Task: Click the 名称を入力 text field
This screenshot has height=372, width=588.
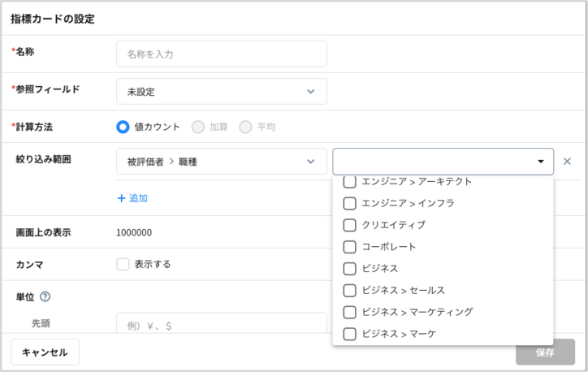Action: click(x=222, y=54)
